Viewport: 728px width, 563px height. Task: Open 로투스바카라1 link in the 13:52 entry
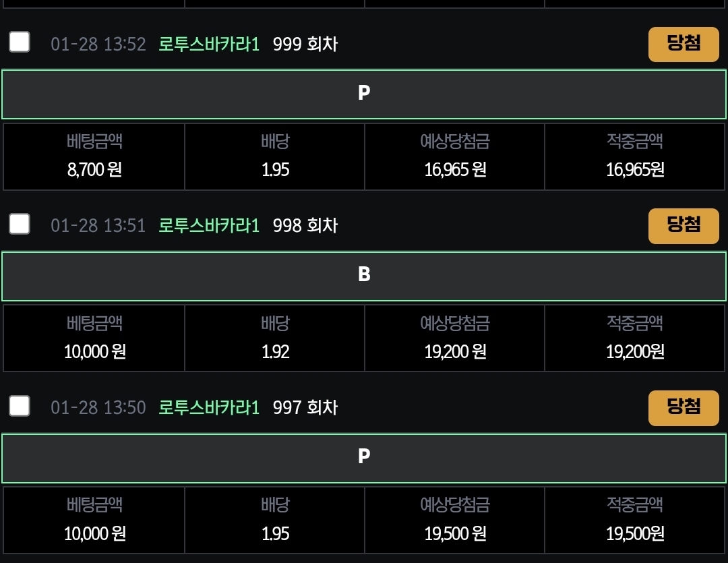tap(209, 44)
